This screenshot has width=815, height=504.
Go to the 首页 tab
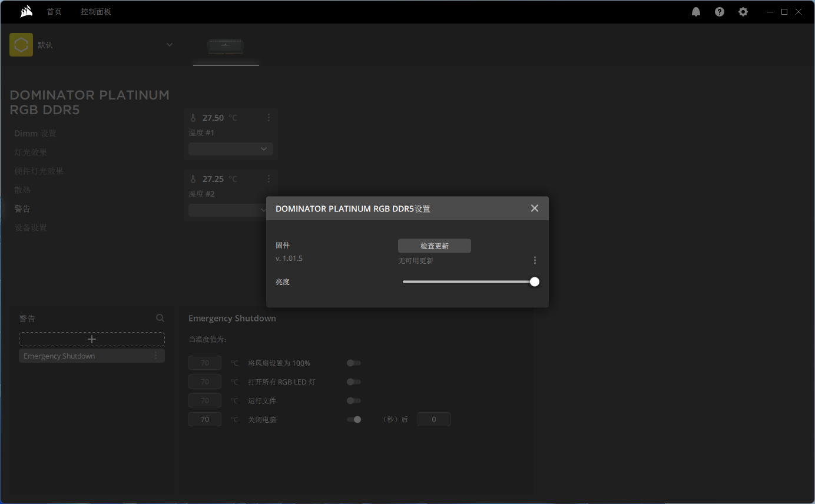pos(54,12)
